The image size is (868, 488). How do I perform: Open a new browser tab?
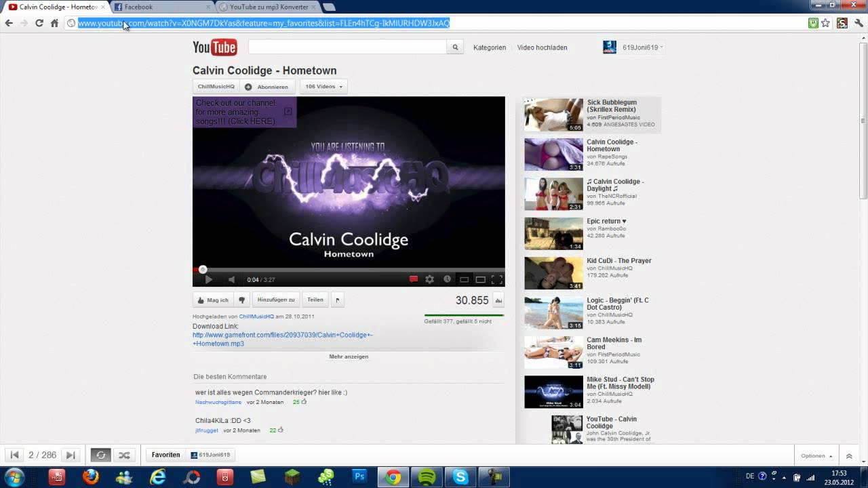tap(329, 7)
